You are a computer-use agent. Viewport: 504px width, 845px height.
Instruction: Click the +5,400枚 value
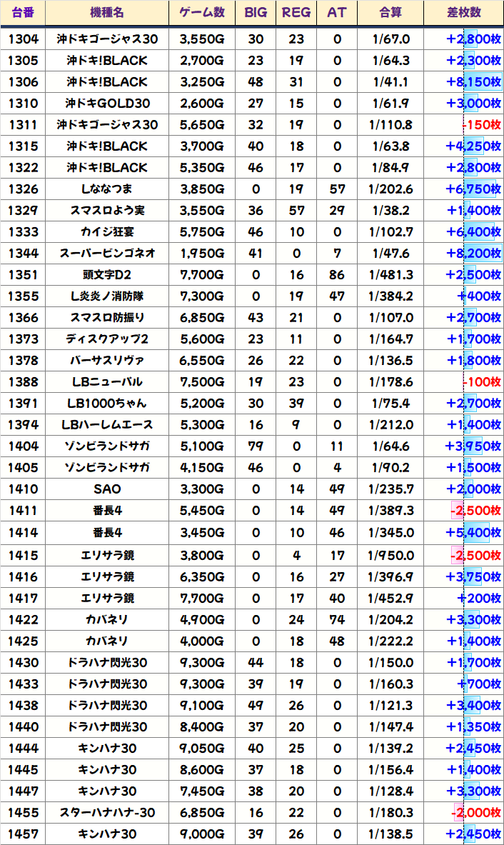[473, 532]
